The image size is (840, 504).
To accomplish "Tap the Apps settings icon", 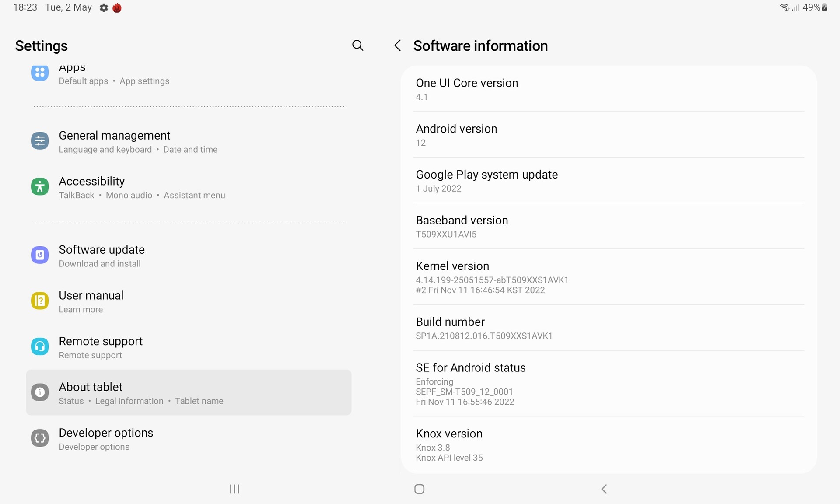I will pyautogui.click(x=40, y=73).
